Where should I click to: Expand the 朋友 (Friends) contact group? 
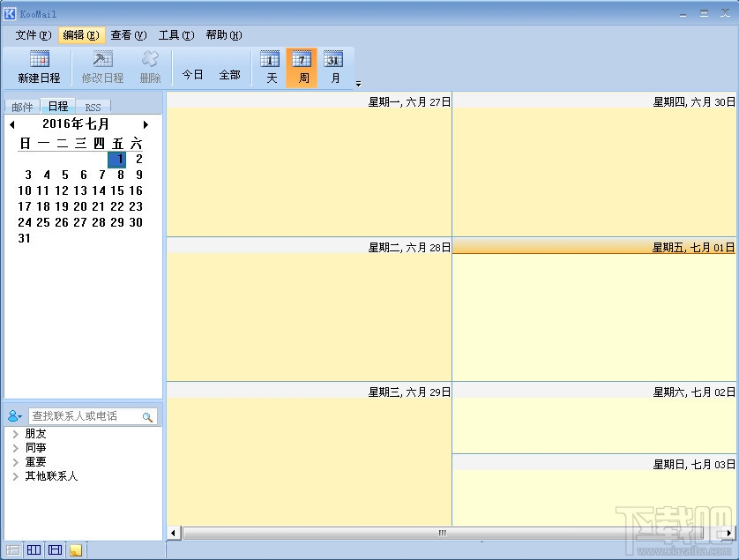click(x=35, y=433)
